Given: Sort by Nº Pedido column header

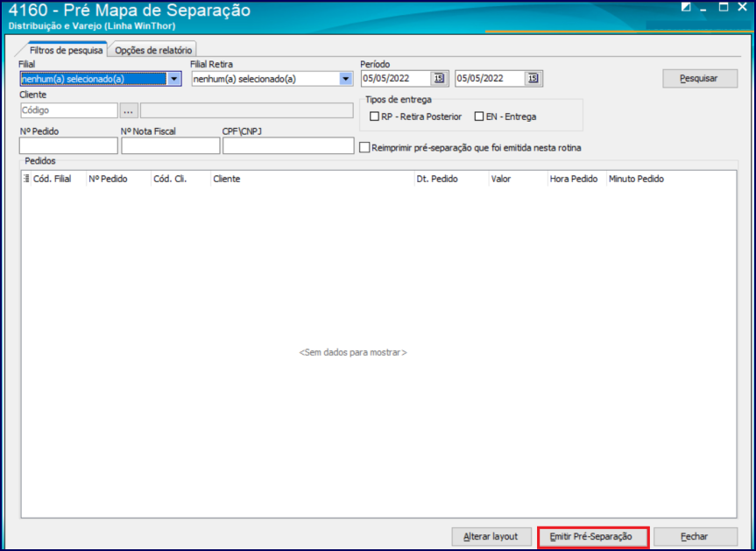Looking at the screenshot, I should click(x=118, y=179).
